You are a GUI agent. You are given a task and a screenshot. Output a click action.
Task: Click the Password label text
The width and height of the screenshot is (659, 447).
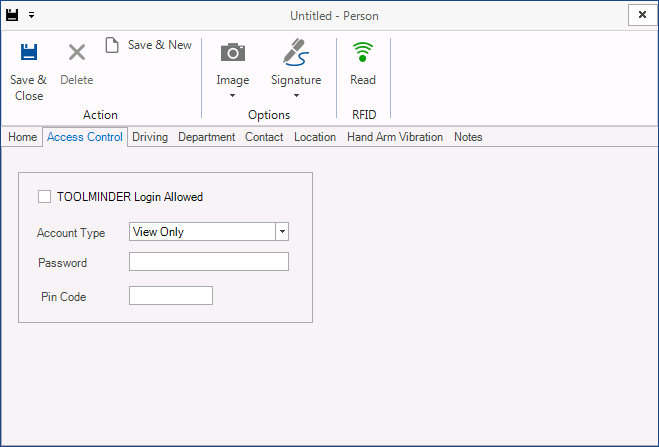point(63,263)
